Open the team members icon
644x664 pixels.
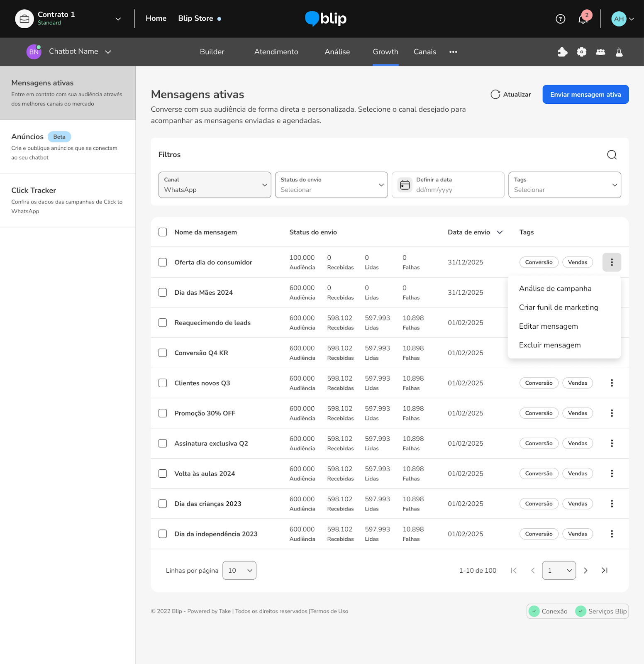click(x=600, y=52)
